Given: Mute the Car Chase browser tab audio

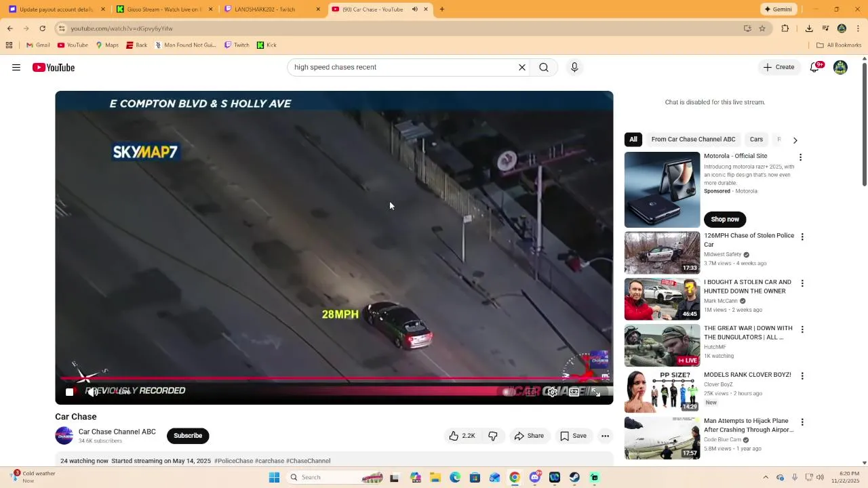Looking at the screenshot, I should [414, 9].
